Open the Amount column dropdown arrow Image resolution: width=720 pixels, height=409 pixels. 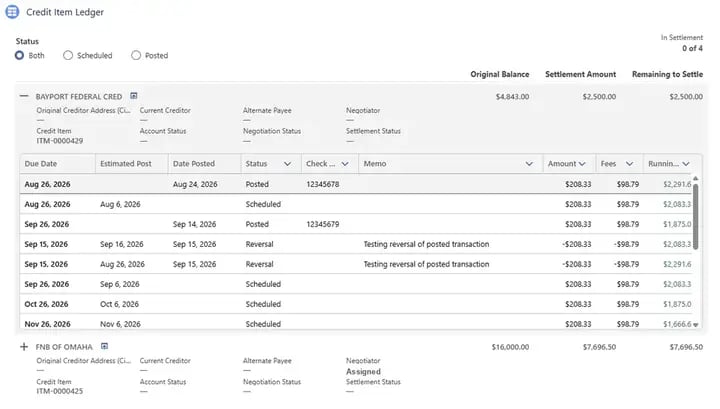(x=582, y=164)
